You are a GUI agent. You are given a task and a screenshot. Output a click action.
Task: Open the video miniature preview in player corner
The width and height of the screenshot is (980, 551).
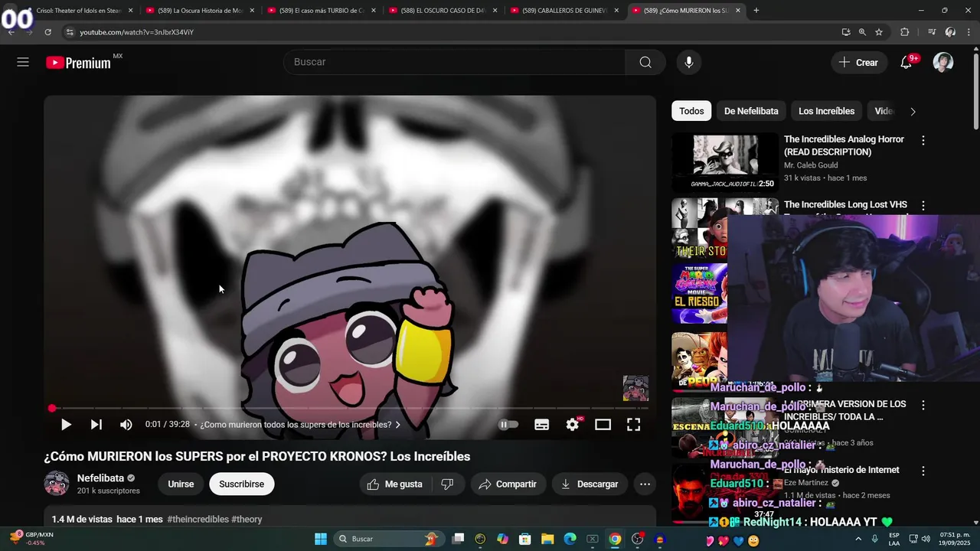635,388
